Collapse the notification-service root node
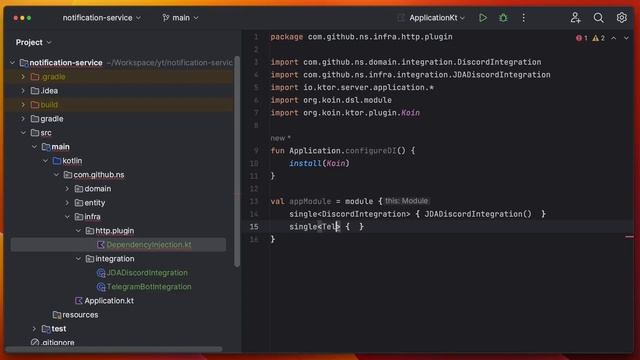 [12, 63]
